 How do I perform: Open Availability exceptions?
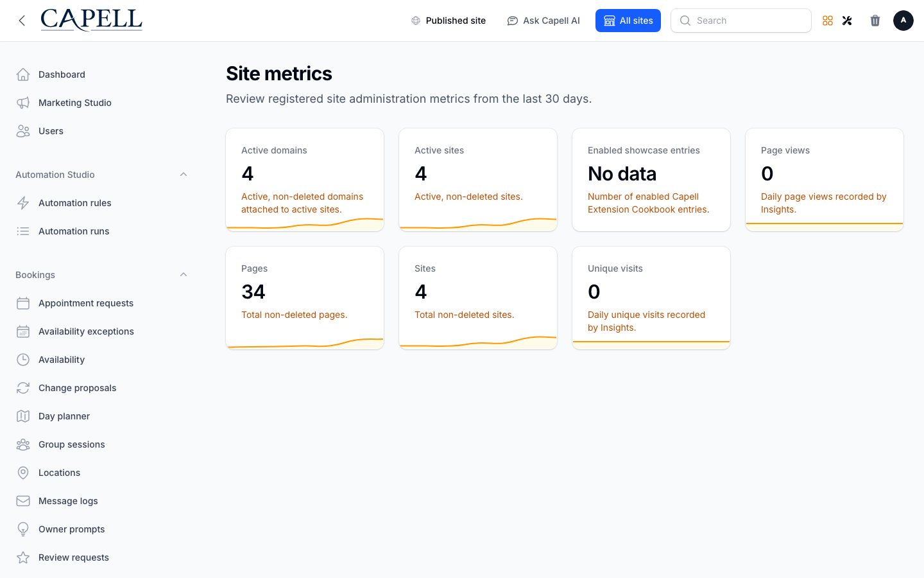coord(103,331)
